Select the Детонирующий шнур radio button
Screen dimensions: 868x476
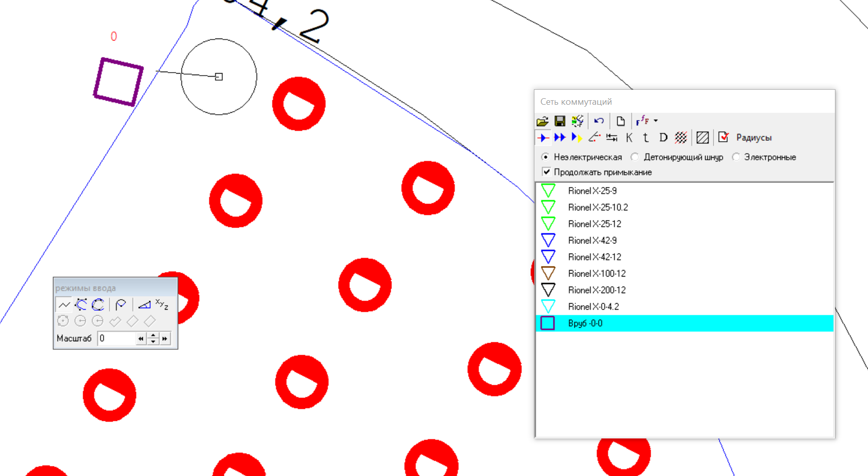635,157
